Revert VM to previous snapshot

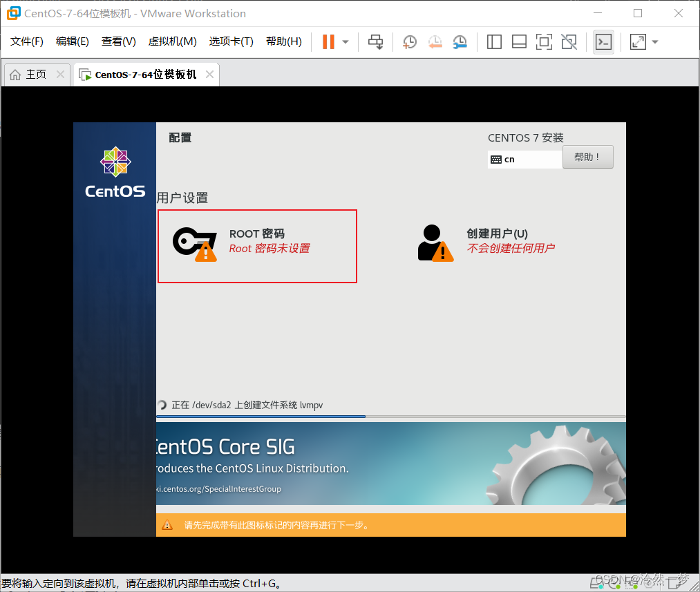(x=435, y=42)
